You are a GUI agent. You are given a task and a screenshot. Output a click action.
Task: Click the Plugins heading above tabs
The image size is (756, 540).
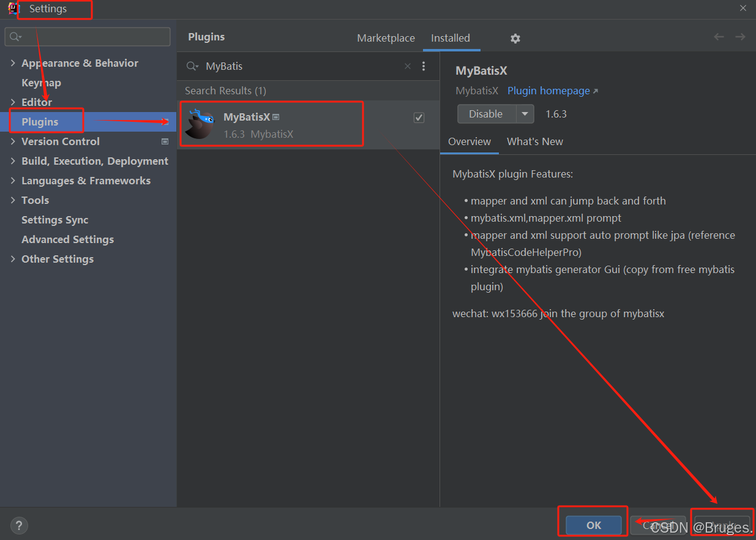(206, 37)
